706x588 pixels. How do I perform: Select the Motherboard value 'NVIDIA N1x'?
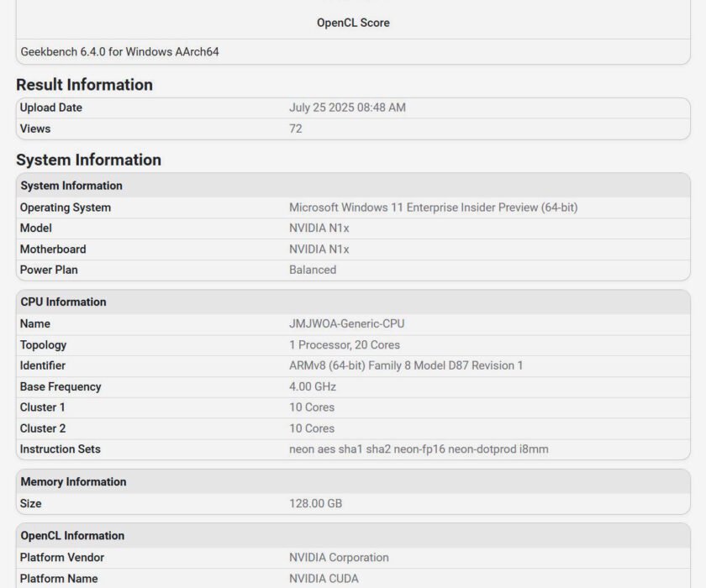(319, 249)
